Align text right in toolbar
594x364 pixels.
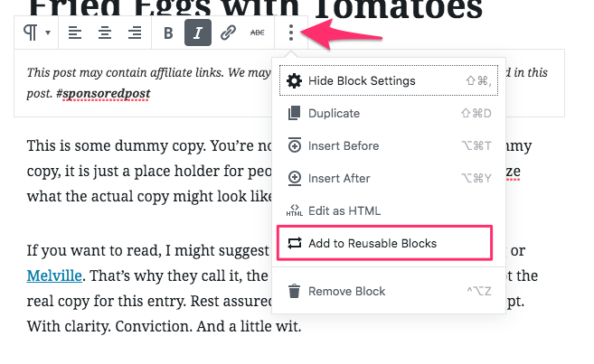click(135, 33)
